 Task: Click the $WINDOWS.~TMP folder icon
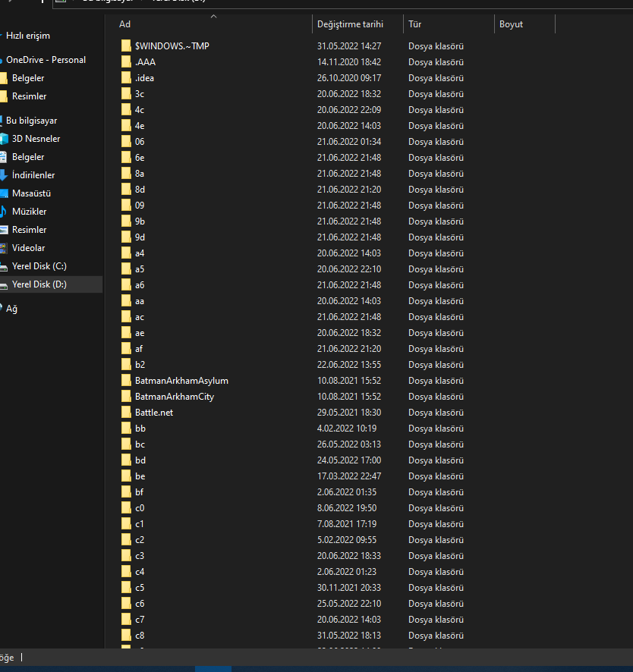(x=126, y=46)
